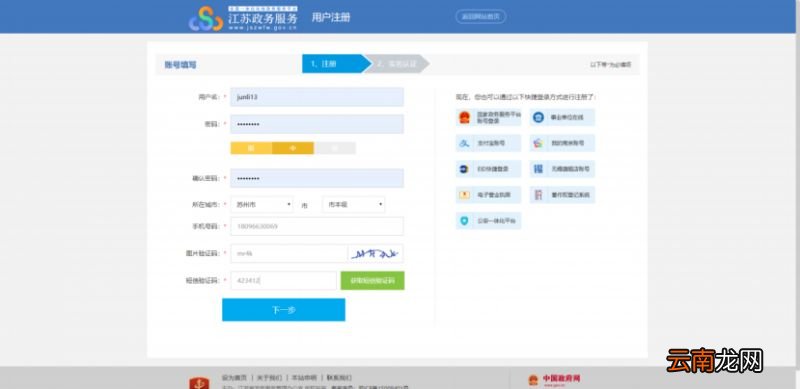The height and width of the screenshot is (389, 800).
Task: Click the password input field
Action: (317, 124)
